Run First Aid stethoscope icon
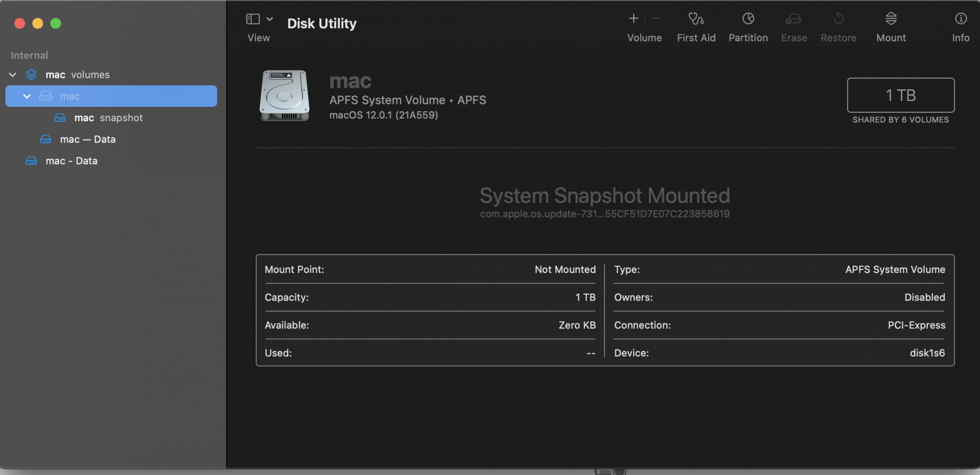 pyautogui.click(x=696, y=19)
